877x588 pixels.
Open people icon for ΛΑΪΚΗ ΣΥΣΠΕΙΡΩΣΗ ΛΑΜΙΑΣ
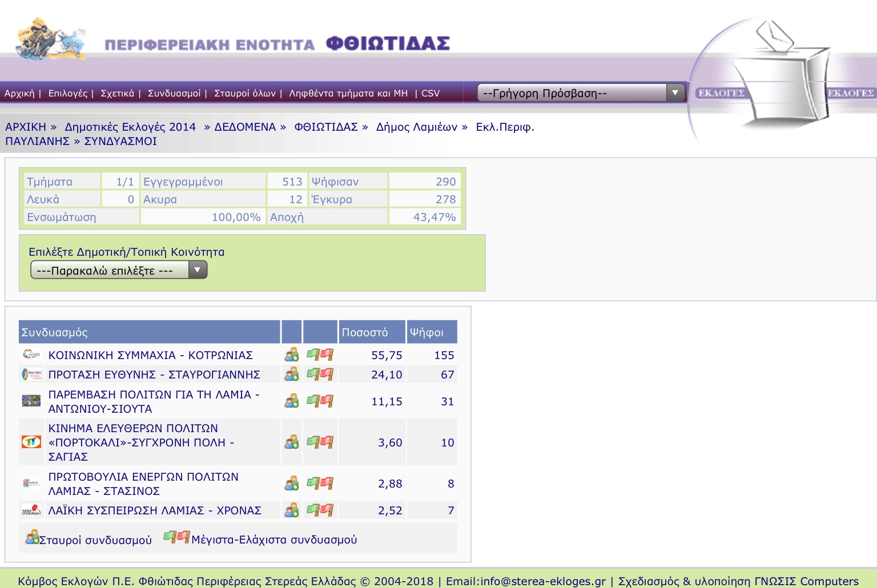[292, 510]
